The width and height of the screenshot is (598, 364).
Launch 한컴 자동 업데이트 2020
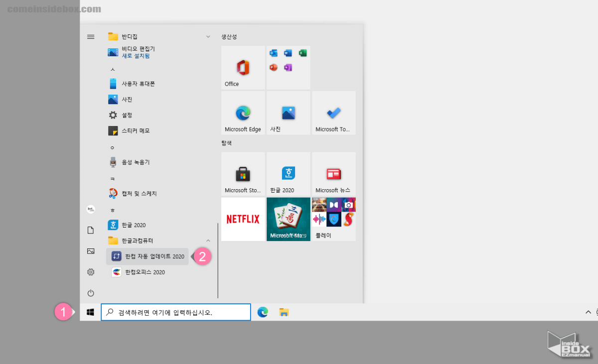[148, 256]
